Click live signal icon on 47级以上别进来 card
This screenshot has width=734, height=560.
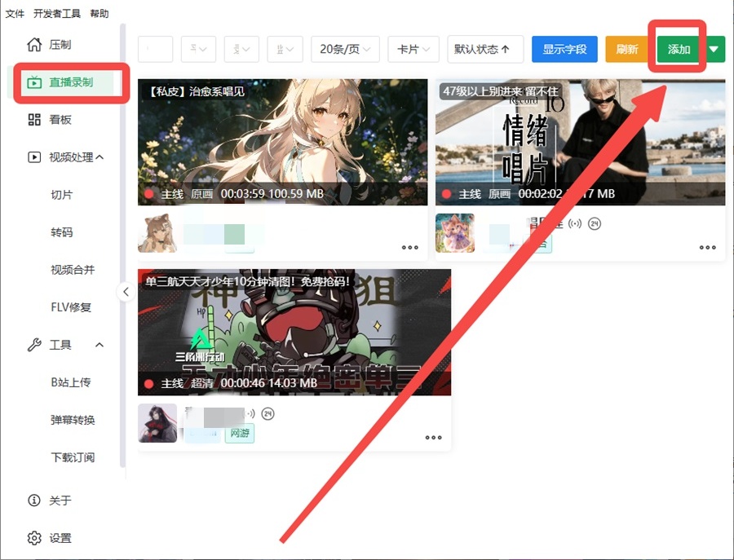[x=575, y=223]
